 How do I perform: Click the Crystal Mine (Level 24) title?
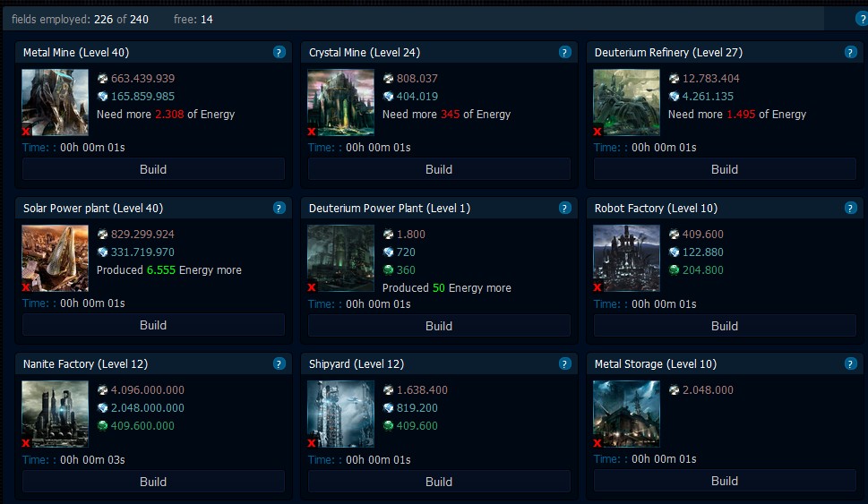tap(365, 53)
